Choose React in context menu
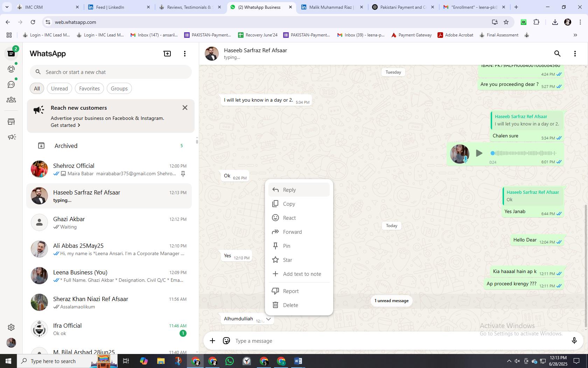 (x=299, y=218)
